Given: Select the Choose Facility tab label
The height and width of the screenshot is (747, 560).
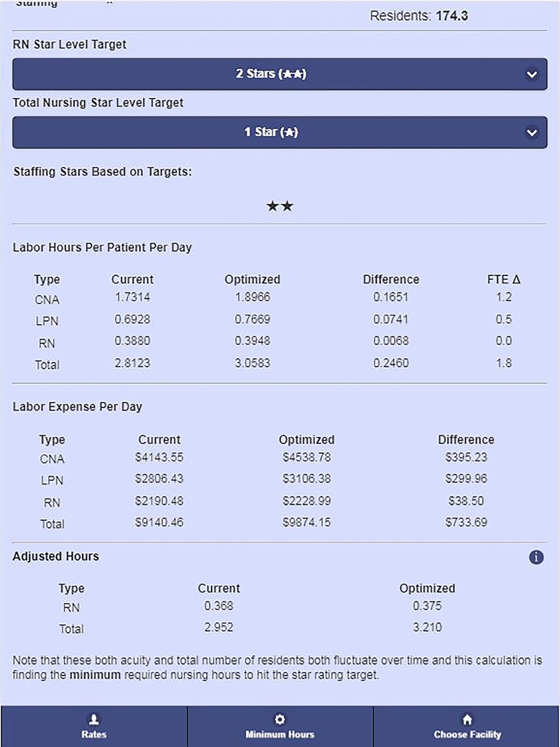Looking at the screenshot, I should click(x=467, y=734).
